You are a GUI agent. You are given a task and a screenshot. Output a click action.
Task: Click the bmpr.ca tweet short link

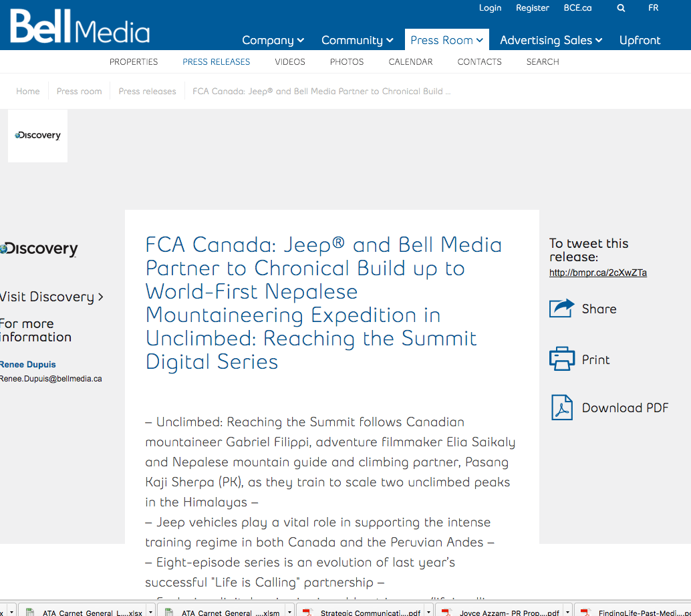tap(597, 273)
